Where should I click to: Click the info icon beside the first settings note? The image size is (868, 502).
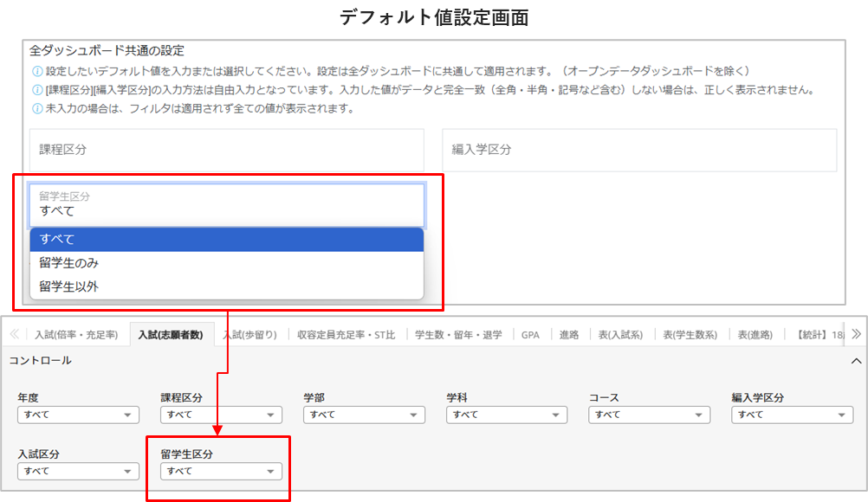point(36,71)
